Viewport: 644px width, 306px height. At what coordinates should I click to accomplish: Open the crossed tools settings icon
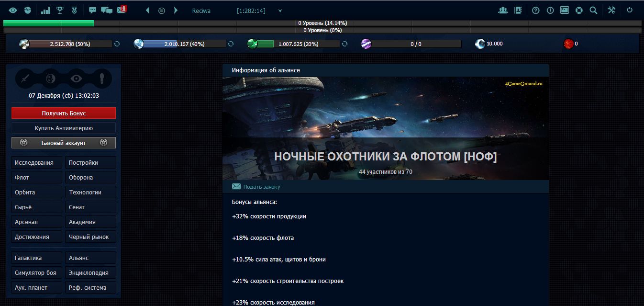point(611,10)
